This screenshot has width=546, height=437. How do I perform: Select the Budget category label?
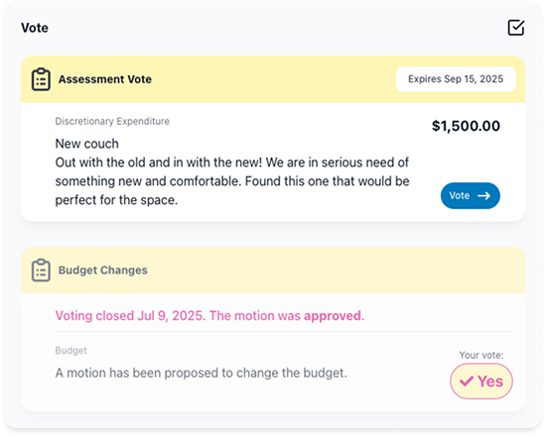coord(71,350)
